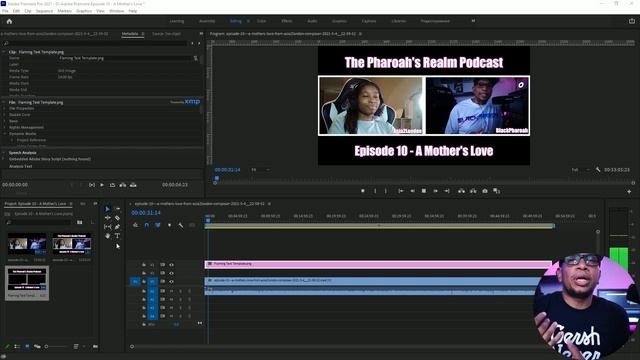The width and height of the screenshot is (640, 360).
Task: Open the playback resolution Full dropdown
Action: 580,169
